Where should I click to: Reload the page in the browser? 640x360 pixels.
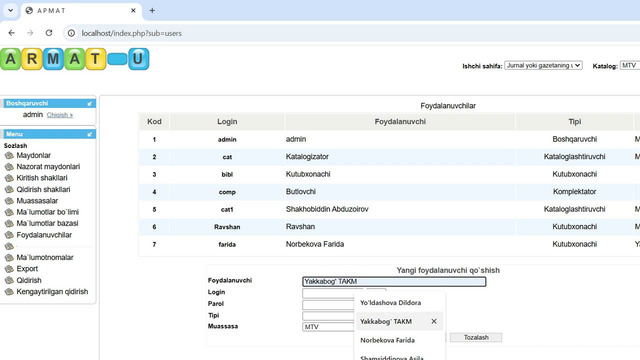[49, 33]
